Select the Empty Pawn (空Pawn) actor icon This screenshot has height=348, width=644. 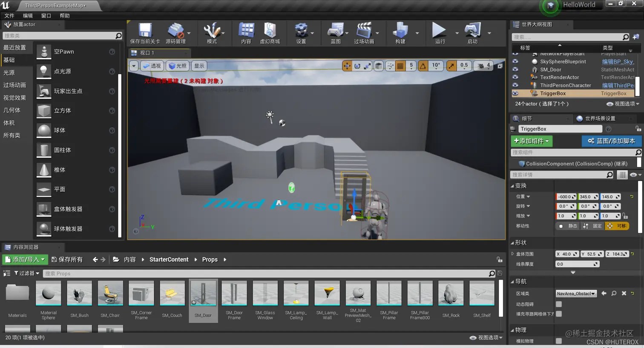click(x=44, y=52)
